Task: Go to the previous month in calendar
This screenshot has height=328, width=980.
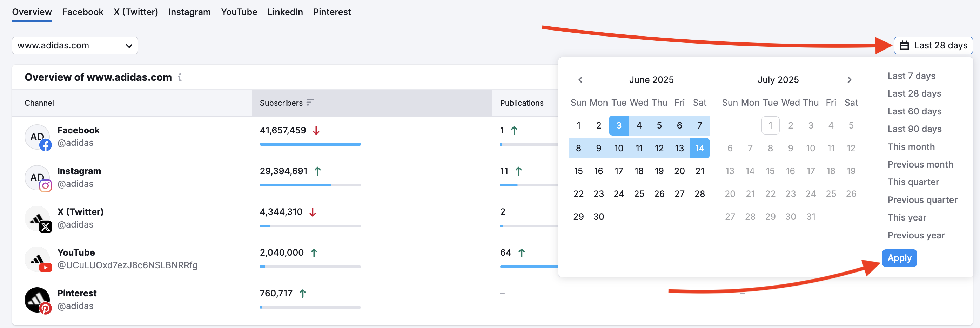Action: point(580,80)
